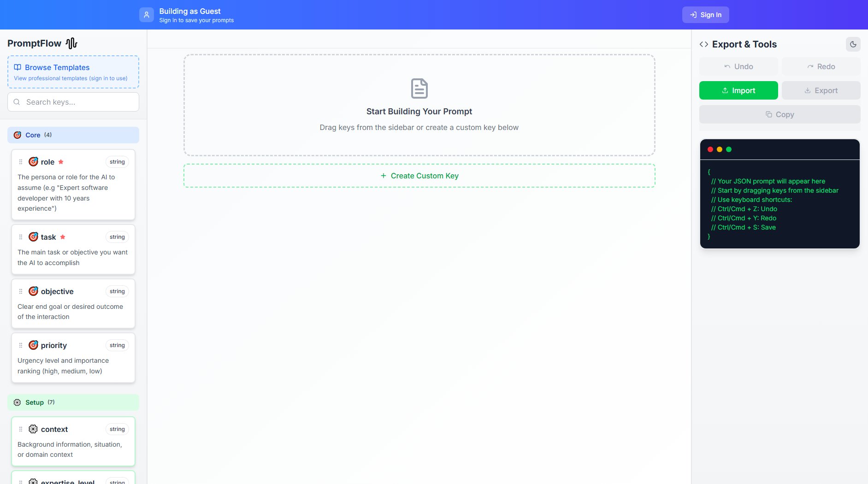This screenshot has height=484, width=868.
Task: Click the document icon in the empty canvas
Action: 419,89
